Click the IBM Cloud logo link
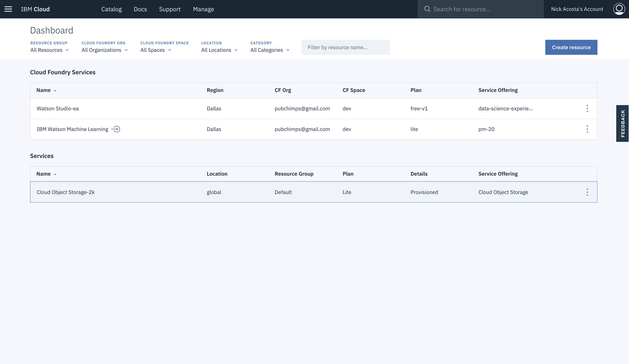This screenshot has height=364, width=629. tap(35, 9)
